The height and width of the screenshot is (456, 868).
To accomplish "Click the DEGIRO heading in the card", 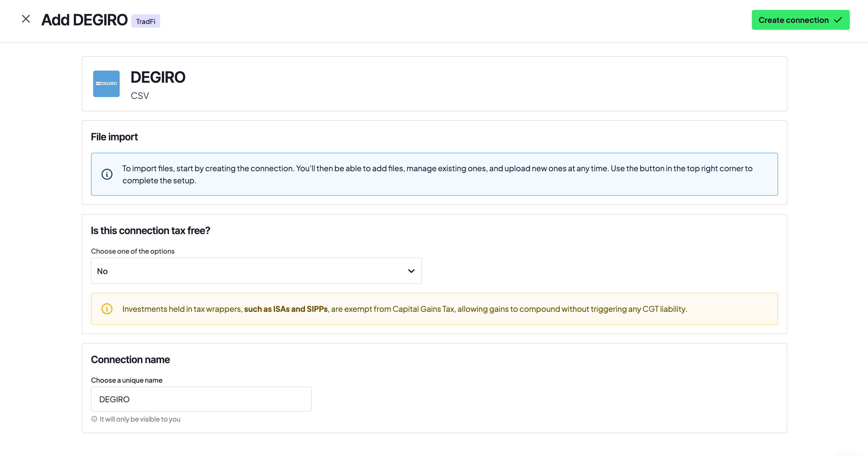I will pos(158,77).
